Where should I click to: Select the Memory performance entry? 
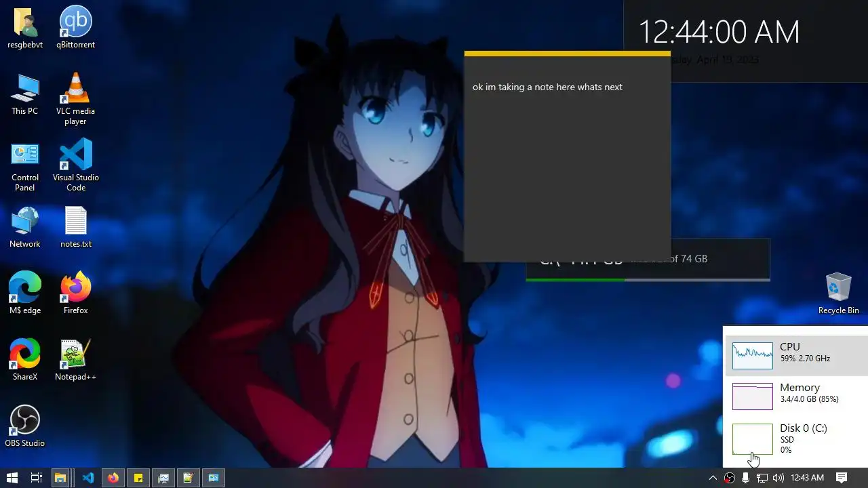click(x=797, y=396)
